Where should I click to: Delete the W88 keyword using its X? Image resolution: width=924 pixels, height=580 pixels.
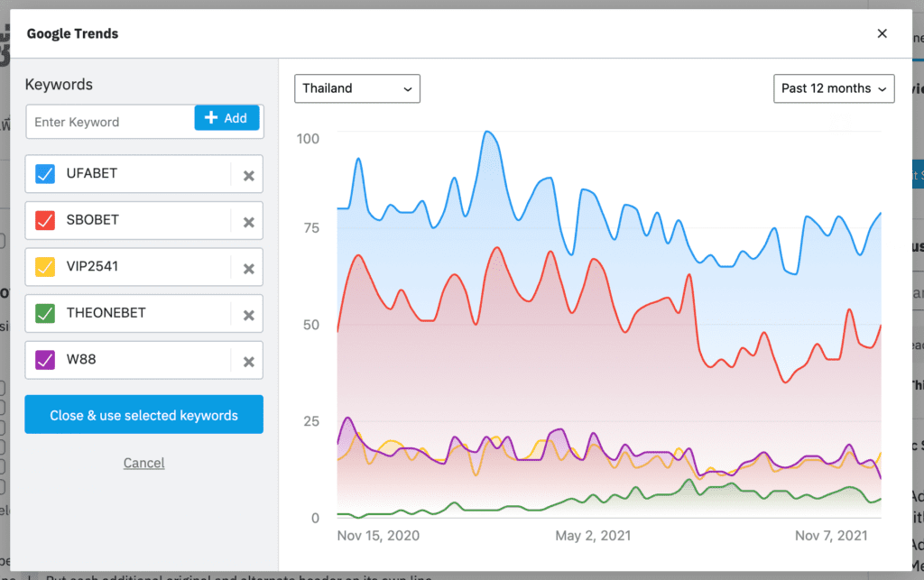[x=249, y=362]
